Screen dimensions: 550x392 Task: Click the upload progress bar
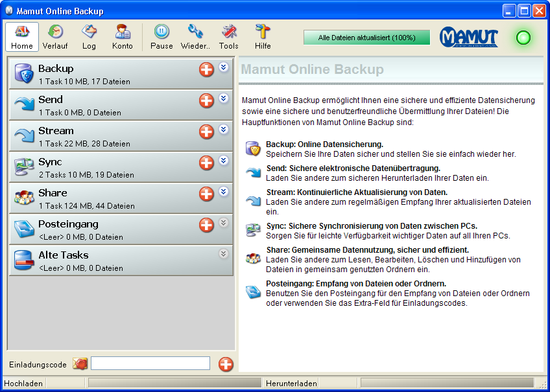(174, 383)
